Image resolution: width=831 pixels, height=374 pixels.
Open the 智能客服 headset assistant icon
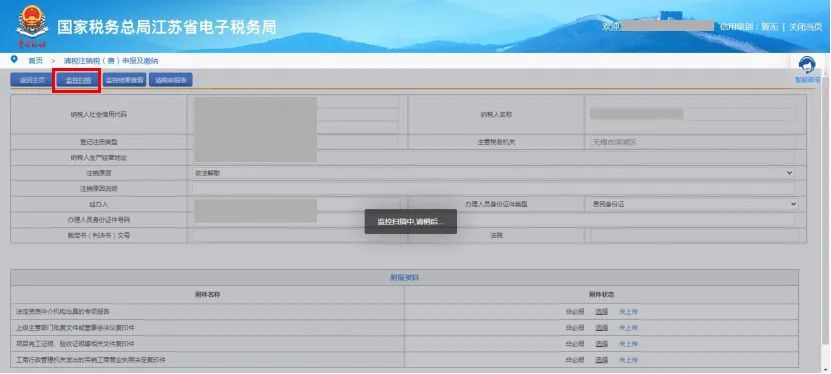point(807,65)
